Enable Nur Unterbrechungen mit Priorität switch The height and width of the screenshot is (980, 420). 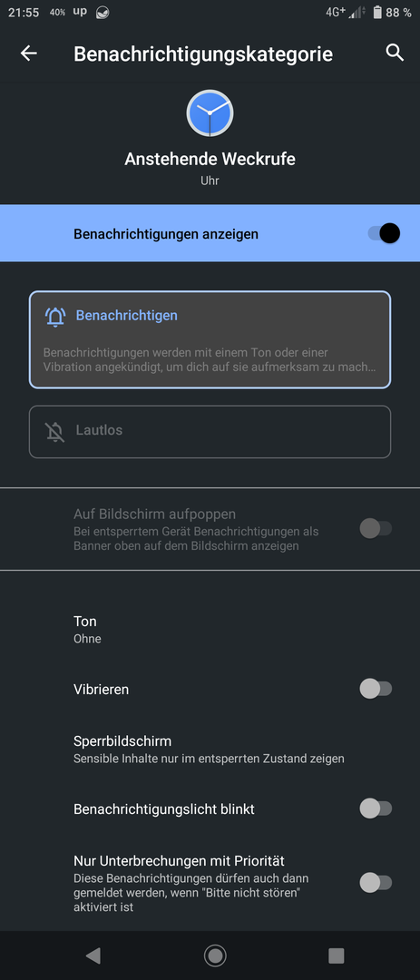point(376,883)
